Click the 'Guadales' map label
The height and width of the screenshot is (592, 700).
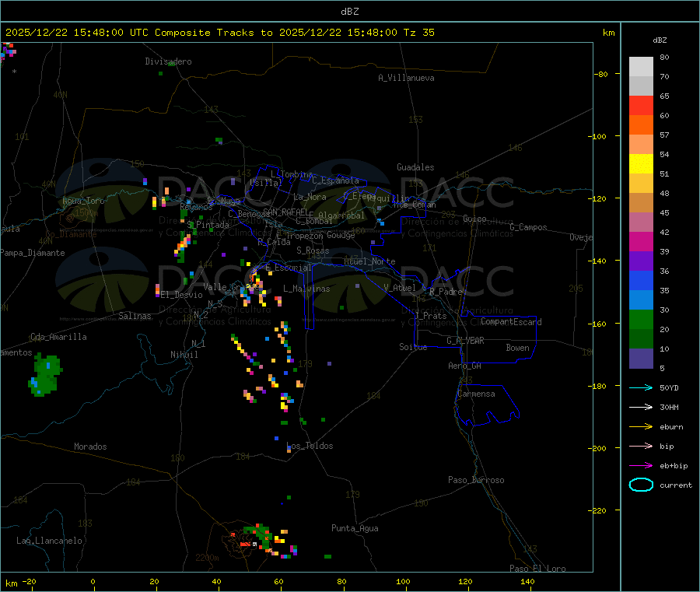[x=415, y=167]
